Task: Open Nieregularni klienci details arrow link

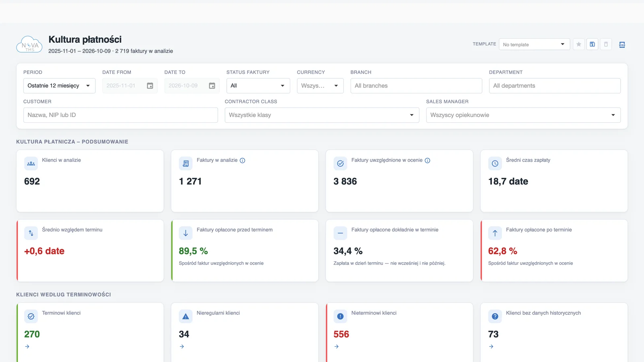Action: pyautogui.click(x=182, y=347)
